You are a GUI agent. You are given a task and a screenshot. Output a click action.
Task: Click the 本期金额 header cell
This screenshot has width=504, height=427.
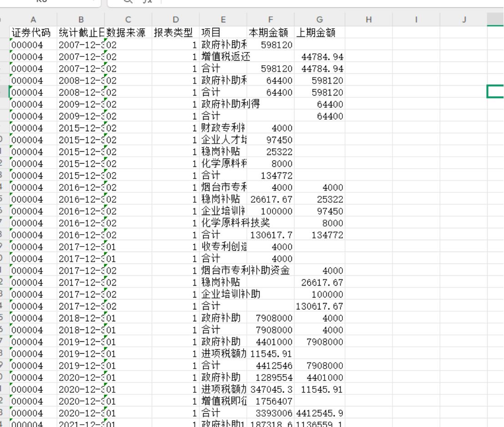[x=270, y=32]
